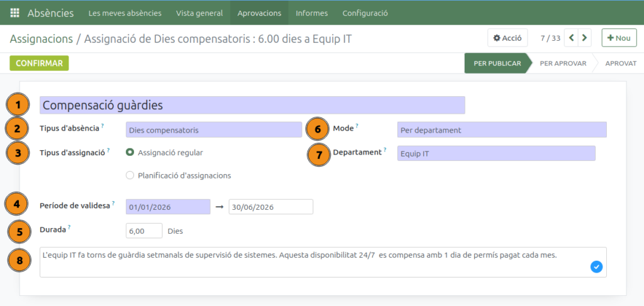The height and width of the screenshot is (306, 644).
Task: Open the Acció actions menu
Action: [x=508, y=38]
